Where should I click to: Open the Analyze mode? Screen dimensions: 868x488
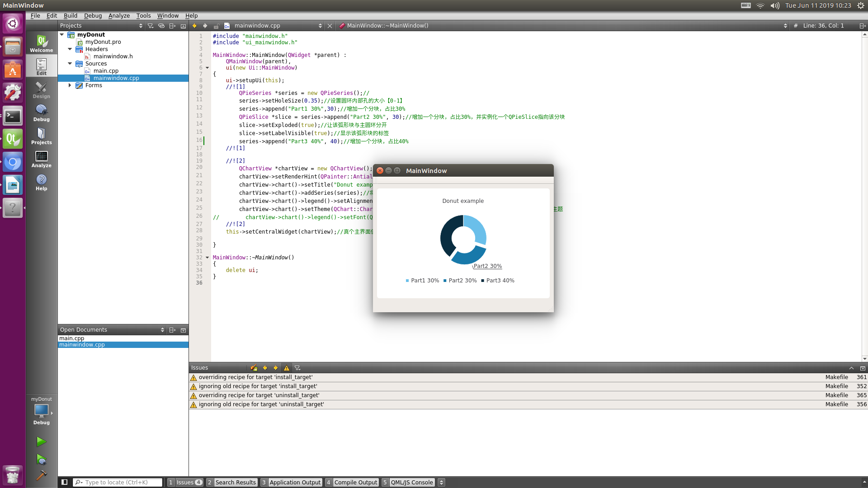click(x=41, y=159)
